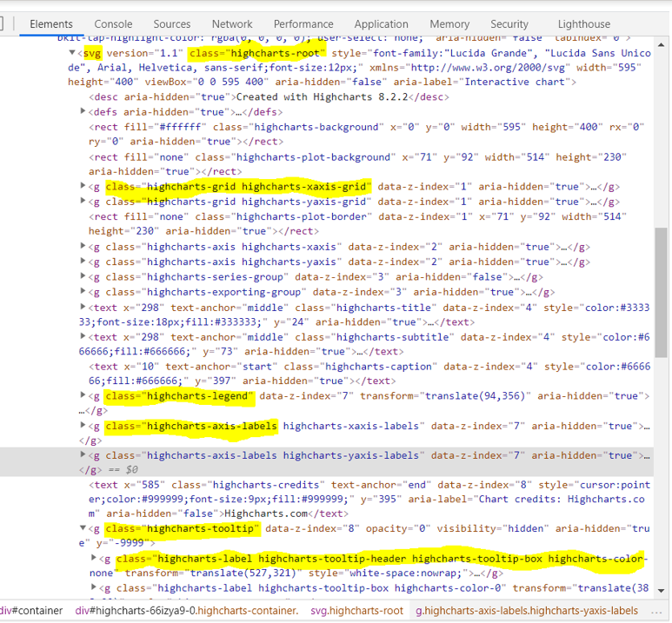
Task: Select div#container in the breadcrumb bar
Action: (30, 611)
